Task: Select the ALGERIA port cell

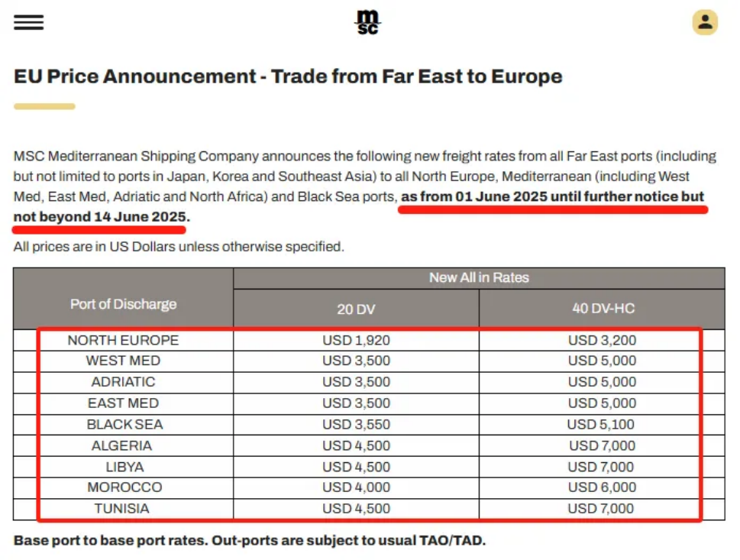Action: click(122, 445)
